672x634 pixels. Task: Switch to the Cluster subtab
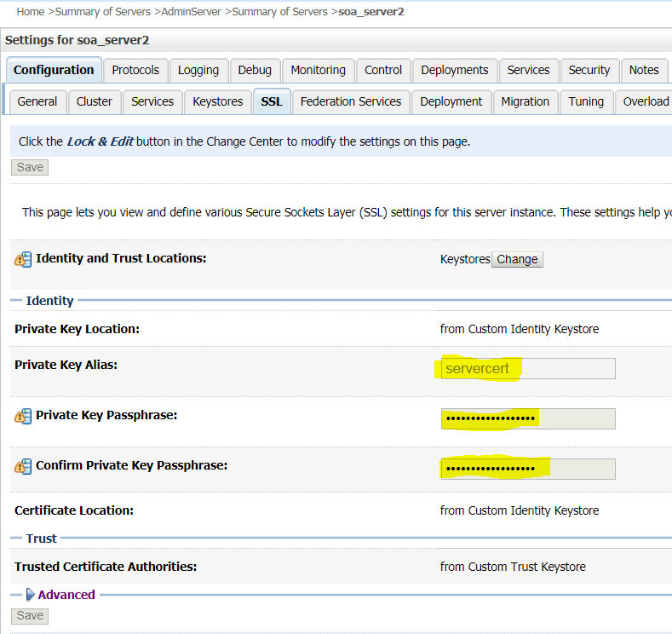[95, 101]
